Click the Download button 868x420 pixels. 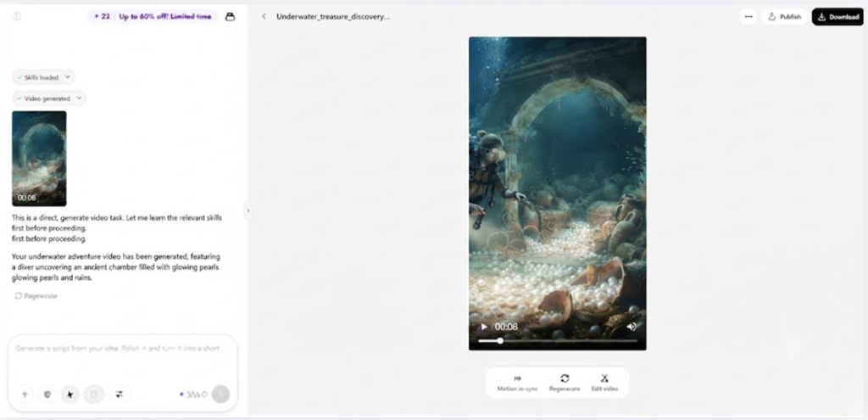click(x=837, y=17)
